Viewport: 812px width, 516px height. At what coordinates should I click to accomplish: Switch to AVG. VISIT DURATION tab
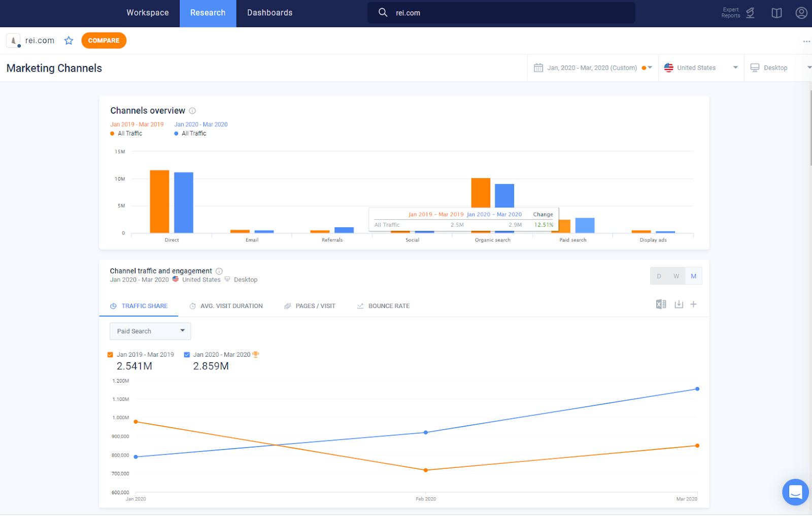click(226, 306)
